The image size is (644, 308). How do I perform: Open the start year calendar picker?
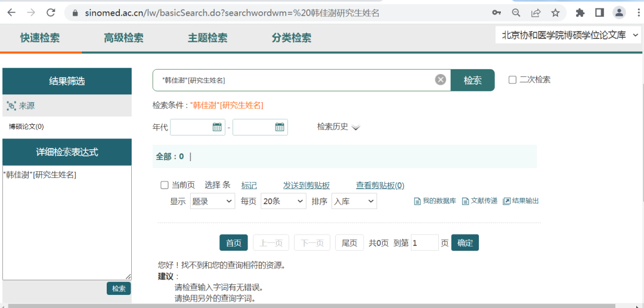pos(217,127)
